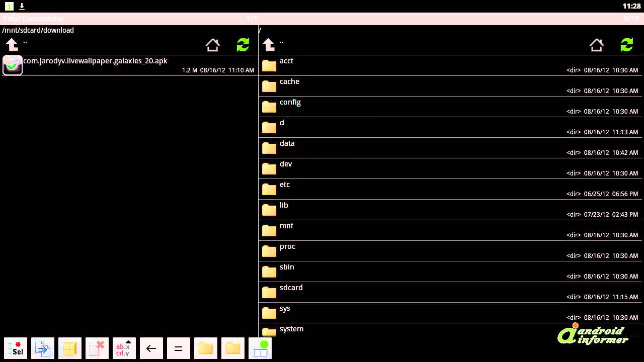
Task: Tap the cache folder name
Action: [x=289, y=81]
